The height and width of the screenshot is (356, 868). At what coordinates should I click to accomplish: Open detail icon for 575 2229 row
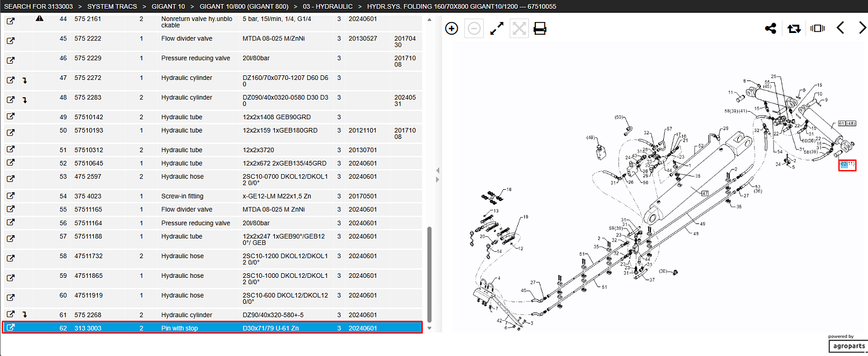(x=10, y=60)
